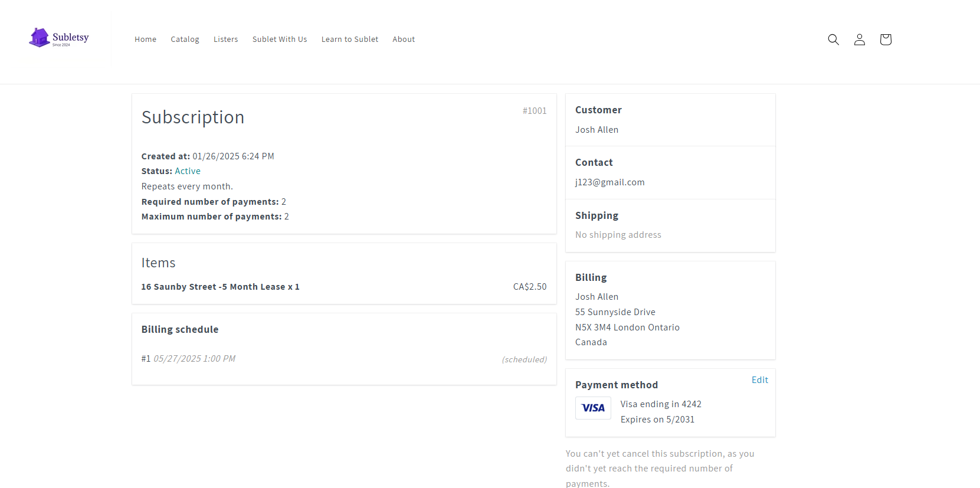Click the Subletsy house logo
980x488 pixels.
click(x=58, y=38)
